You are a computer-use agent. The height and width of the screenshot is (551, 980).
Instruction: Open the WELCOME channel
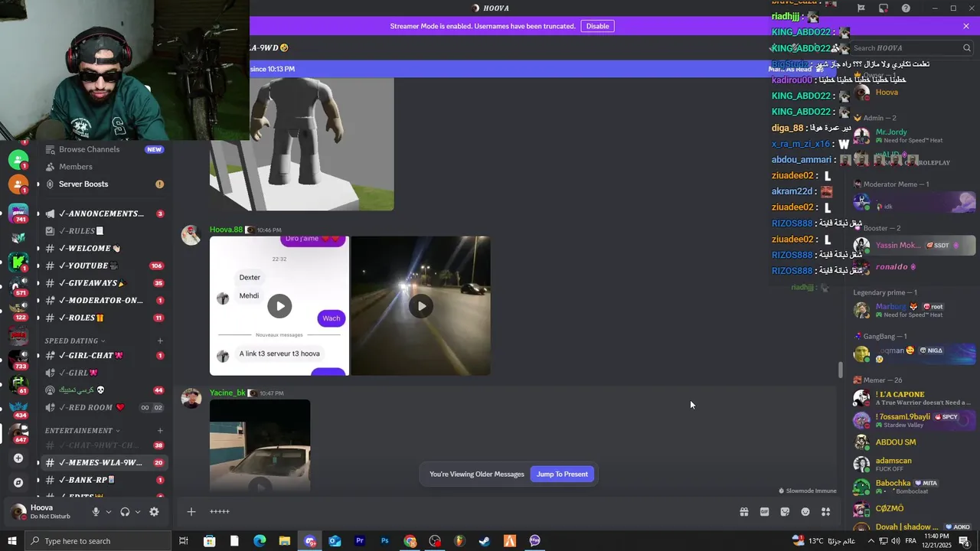[x=103, y=249]
